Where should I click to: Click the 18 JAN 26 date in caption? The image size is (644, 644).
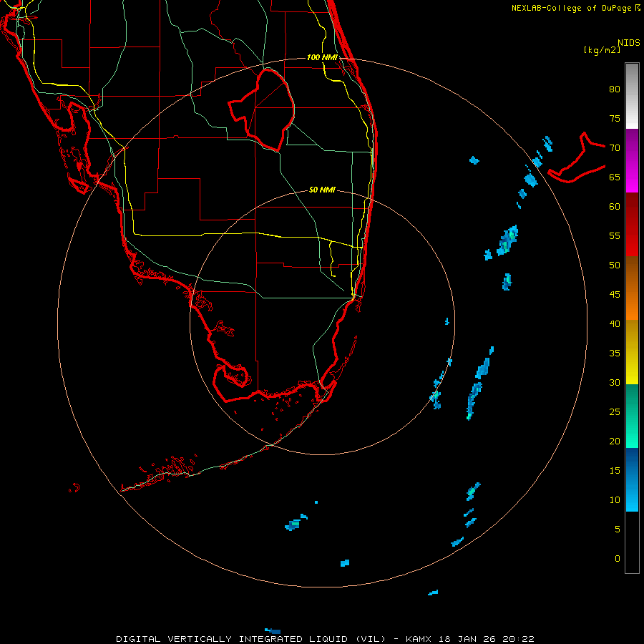click(468, 639)
